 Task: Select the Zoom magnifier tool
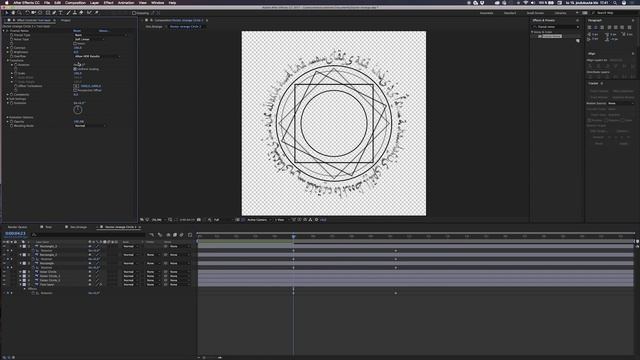point(19,13)
